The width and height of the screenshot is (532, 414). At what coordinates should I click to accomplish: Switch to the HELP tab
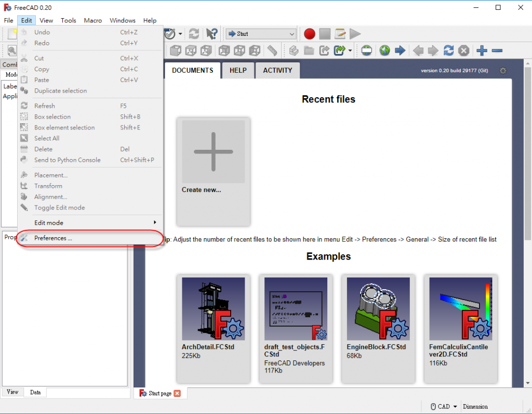coord(238,70)
